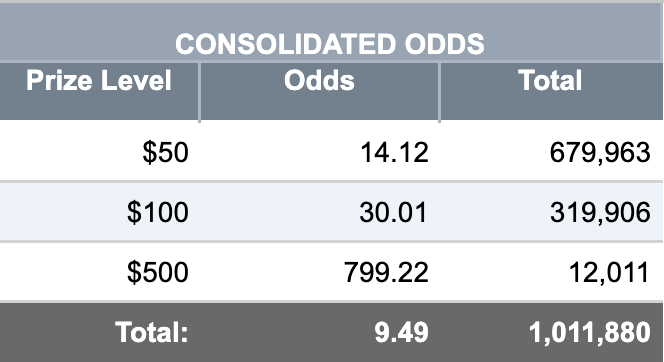Click the Total: footer label

(x=152, y=332)
